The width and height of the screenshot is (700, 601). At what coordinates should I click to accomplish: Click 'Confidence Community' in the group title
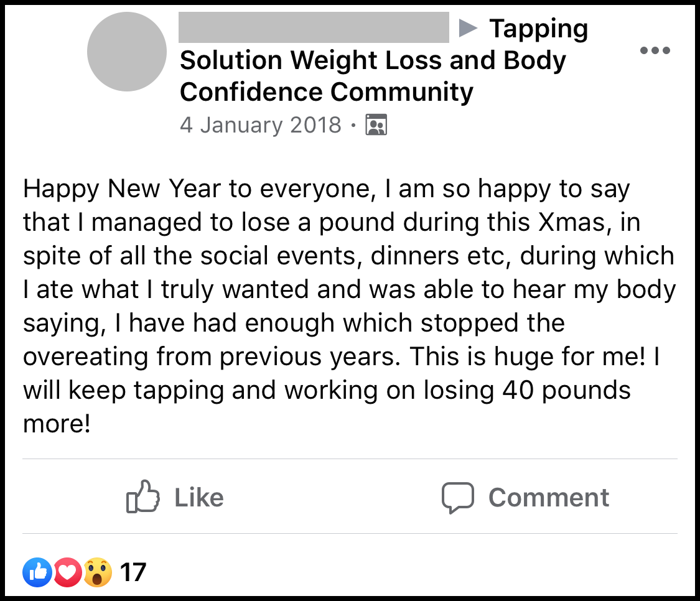(327, 92)
